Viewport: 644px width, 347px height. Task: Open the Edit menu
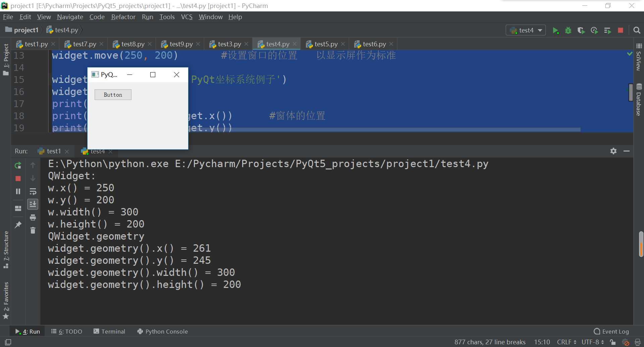click(25, 17)
